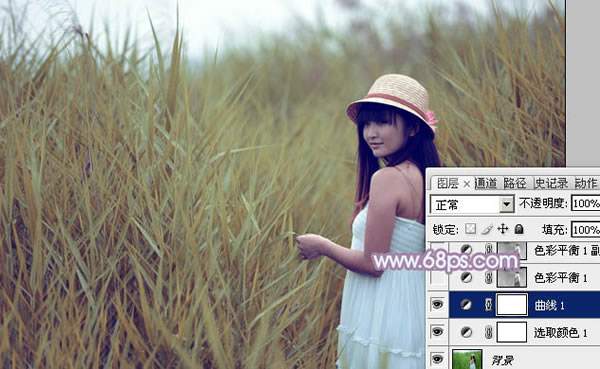The height and width of the screenshot is (369, 600).
Task: Select the 色彩平衡 1 副本 mask thumbnail
Action: coord(512,250)
